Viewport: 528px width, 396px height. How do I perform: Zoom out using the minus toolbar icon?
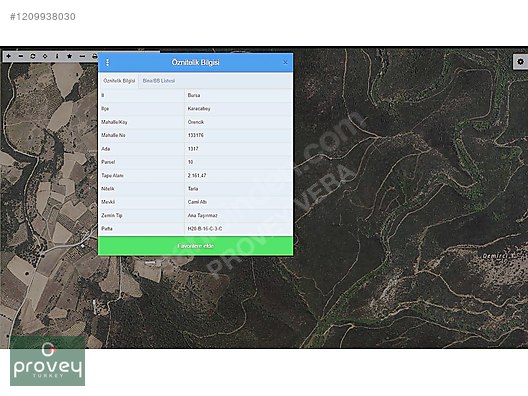[x=21, y=56]
